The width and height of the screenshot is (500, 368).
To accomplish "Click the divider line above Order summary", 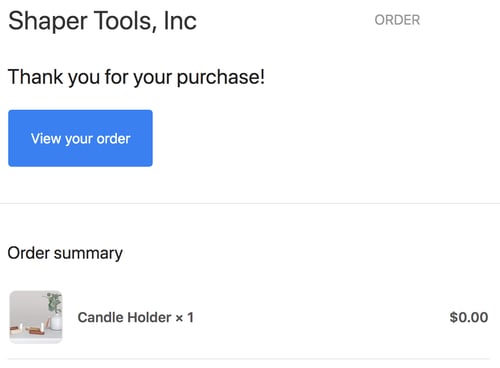I will 250,203.
